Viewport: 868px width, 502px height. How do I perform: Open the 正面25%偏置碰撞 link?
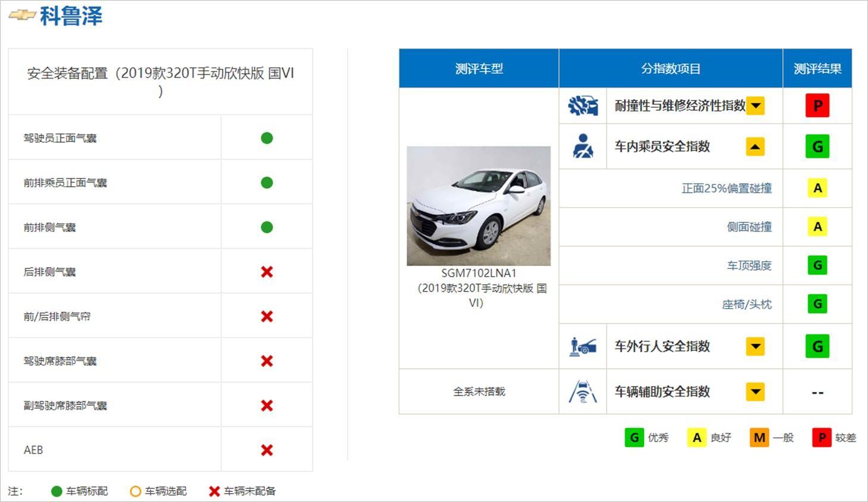point(726,188)
